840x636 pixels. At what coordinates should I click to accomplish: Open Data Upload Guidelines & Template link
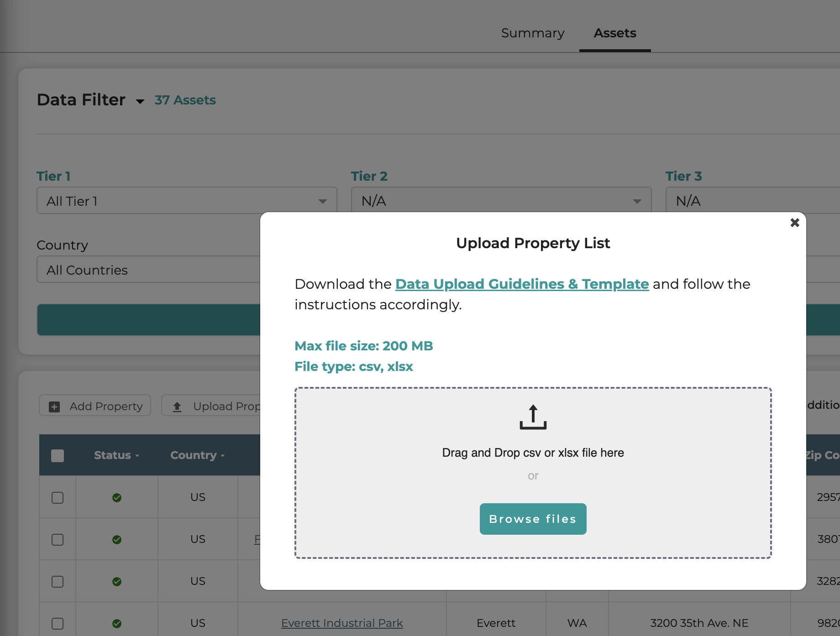click(522, 284)
